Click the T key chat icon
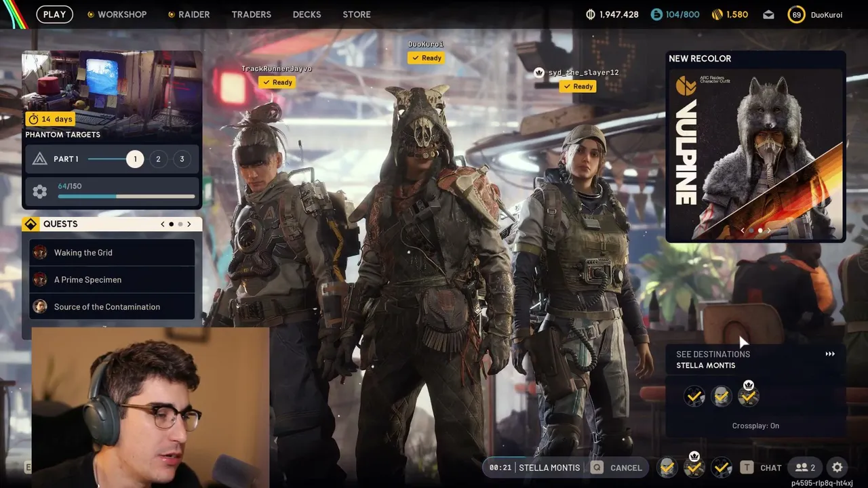Image resolution: width=868 pixels, height=488 pixels. [x=747, y=467]
